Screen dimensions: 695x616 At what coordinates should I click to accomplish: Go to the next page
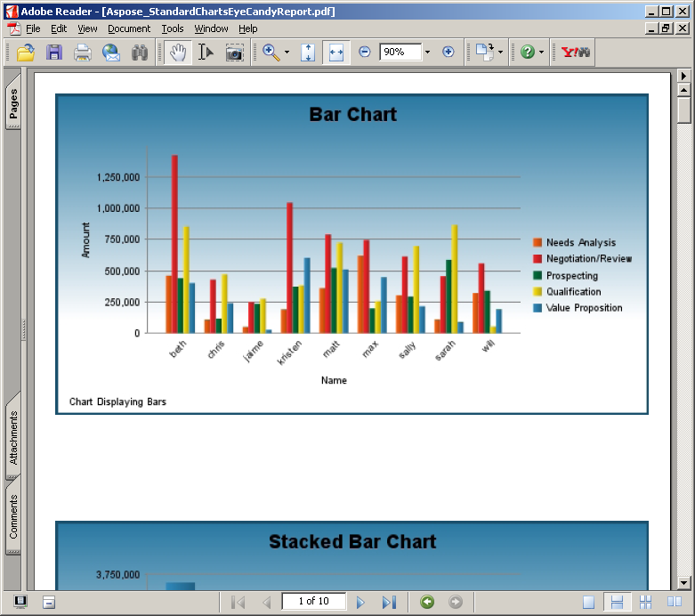360,602
